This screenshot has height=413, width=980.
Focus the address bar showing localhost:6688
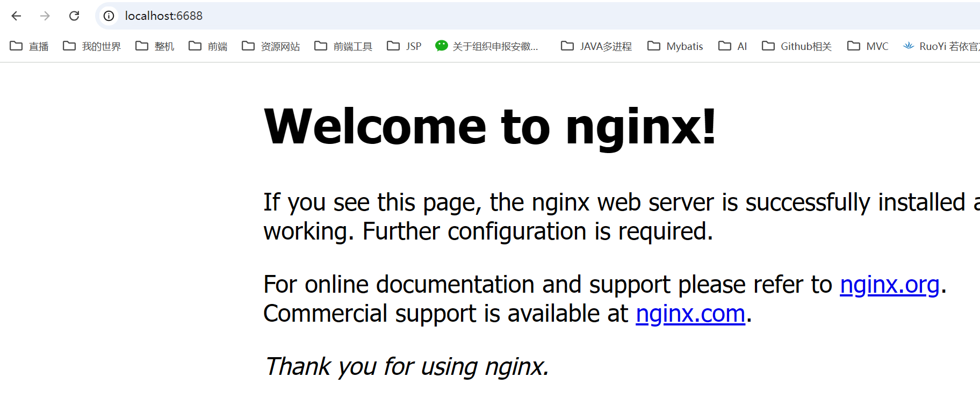537,16
